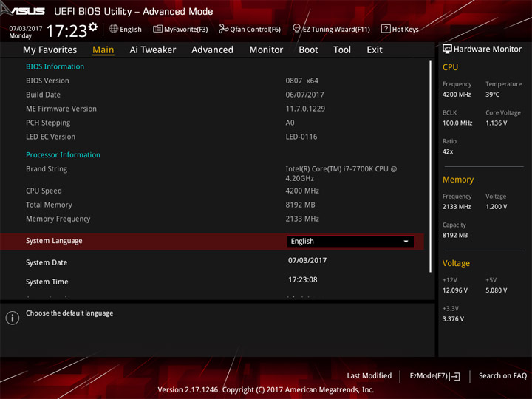Image resolution: width=532 pixels, height=399 pixels.
Task: Click the header date 07/03/2017 Monday
Action: (25, 32)
